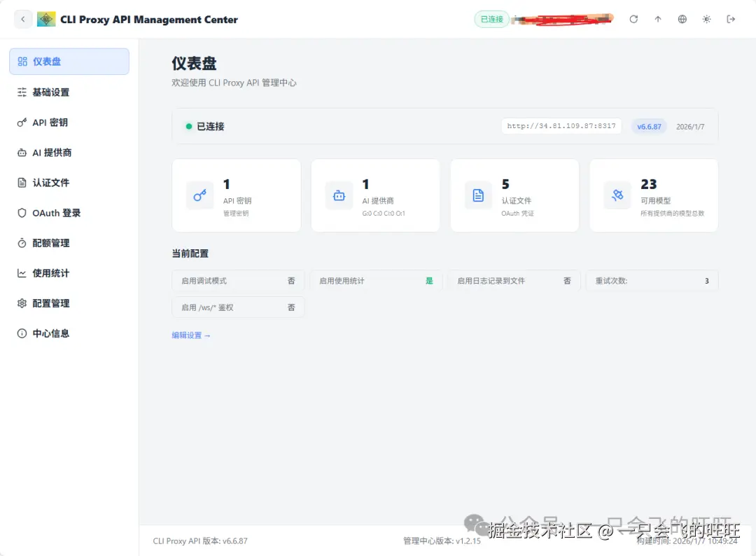The image size is (756, 556).
Task: Select 中心信息 menu item
Action: pyautogui.click(x=69, y=334)
